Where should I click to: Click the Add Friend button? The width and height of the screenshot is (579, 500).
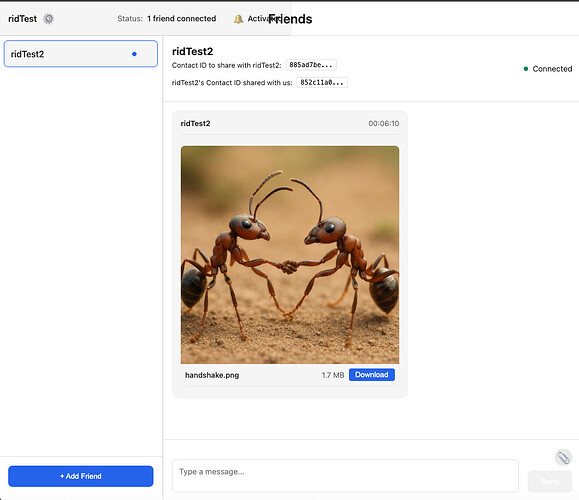coord(80,476)
